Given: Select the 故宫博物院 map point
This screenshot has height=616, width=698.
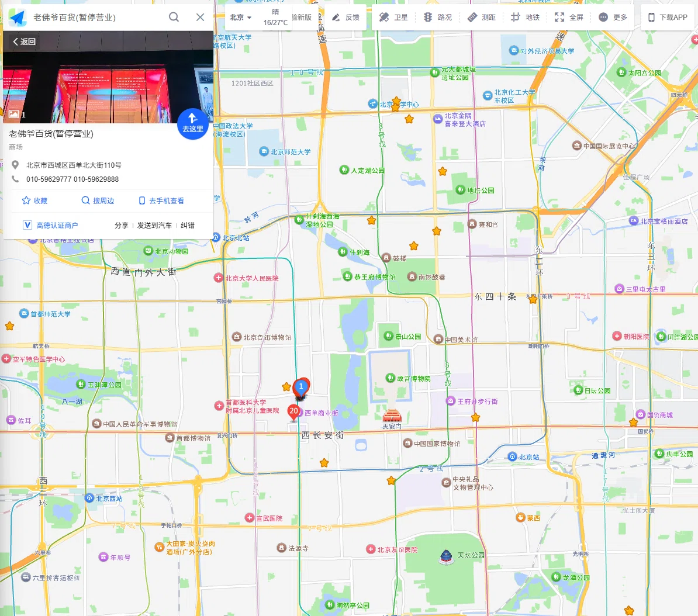Looking at the screenshot, I should click(391, 378).
